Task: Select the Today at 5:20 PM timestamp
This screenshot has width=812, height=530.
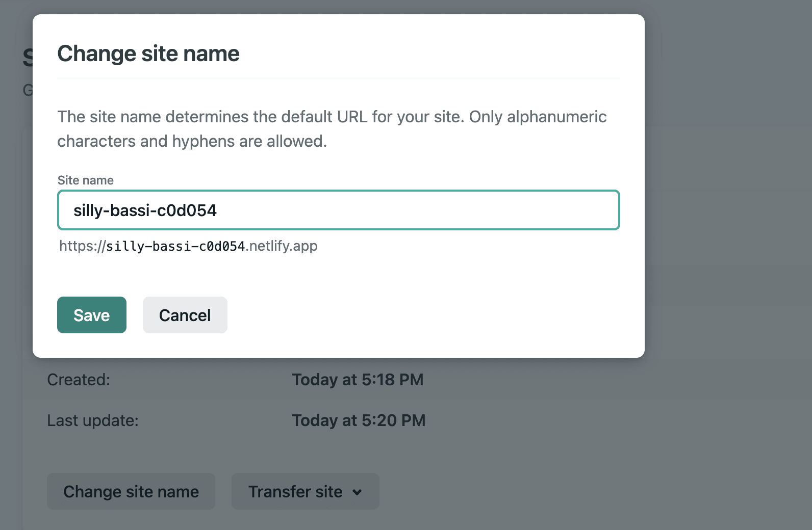Action: pos(359,420)
